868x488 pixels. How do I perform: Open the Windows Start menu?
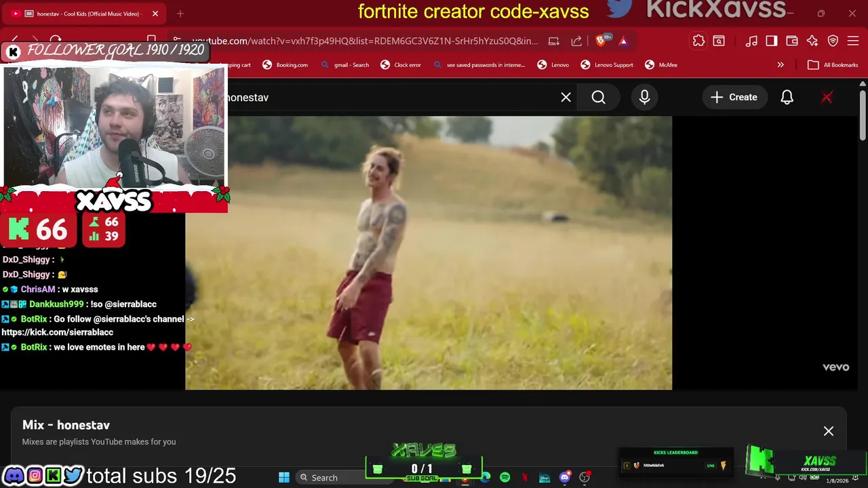point(284,477)
